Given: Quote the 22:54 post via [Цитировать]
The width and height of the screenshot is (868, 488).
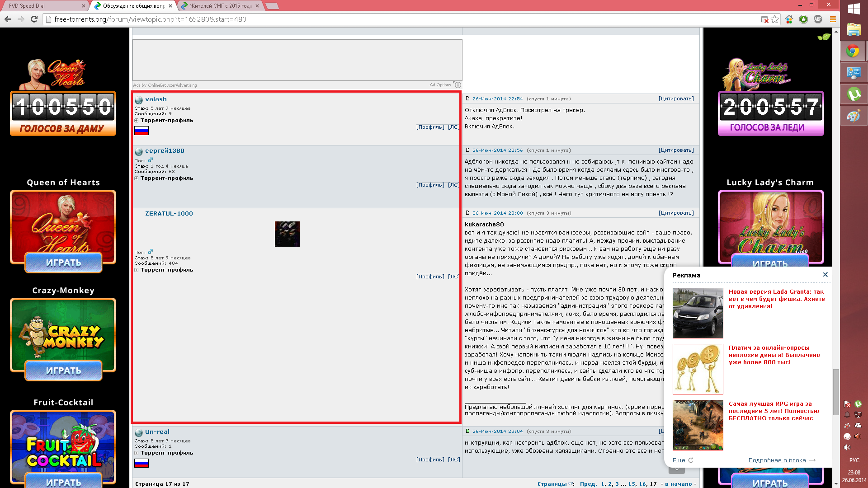Looking at the screenshot, I should [x=676, y=99].
